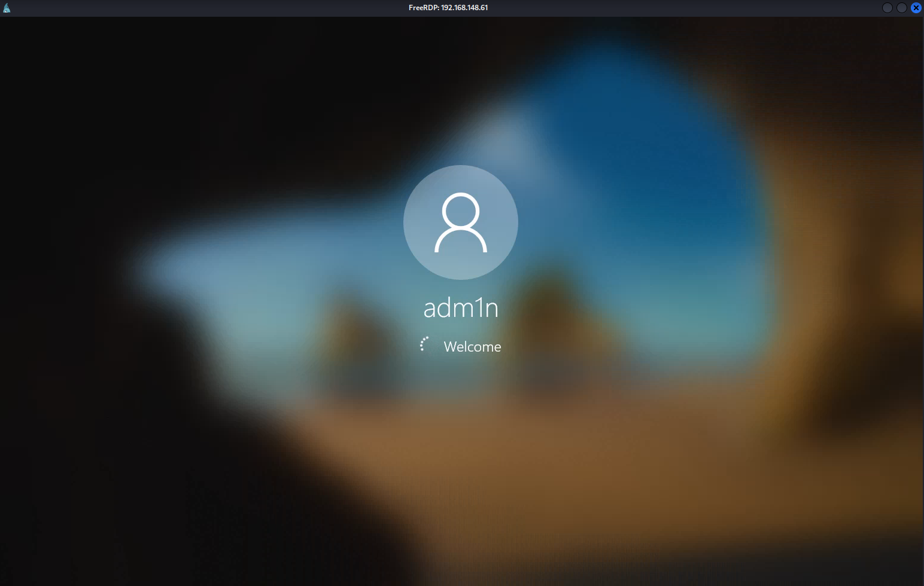This screenshot has width=924, height=586.
Task: Close the FreeRDP window
Action: tap(916, 8)
